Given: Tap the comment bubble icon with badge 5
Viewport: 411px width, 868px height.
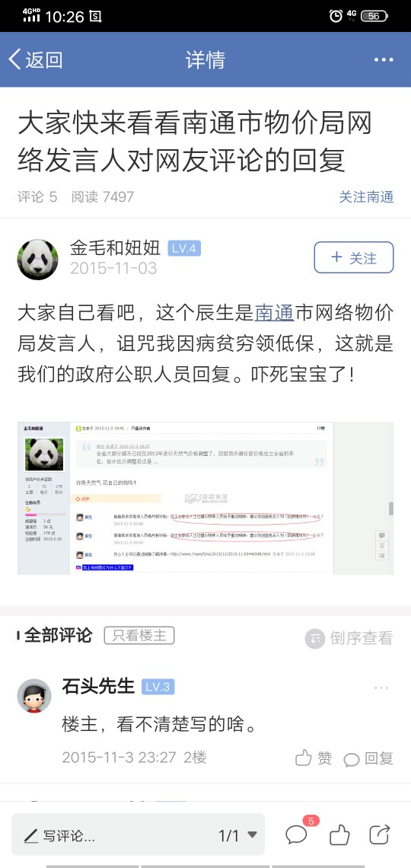Looking at the screenshot, I should tap(298, 832).
